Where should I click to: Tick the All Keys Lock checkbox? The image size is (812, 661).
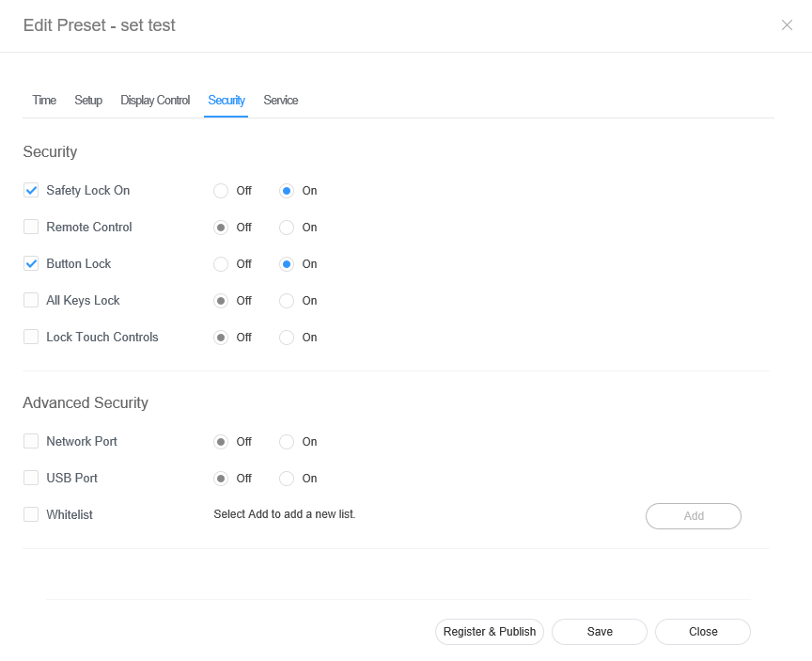pyautogui.click(x=31, y=301)
